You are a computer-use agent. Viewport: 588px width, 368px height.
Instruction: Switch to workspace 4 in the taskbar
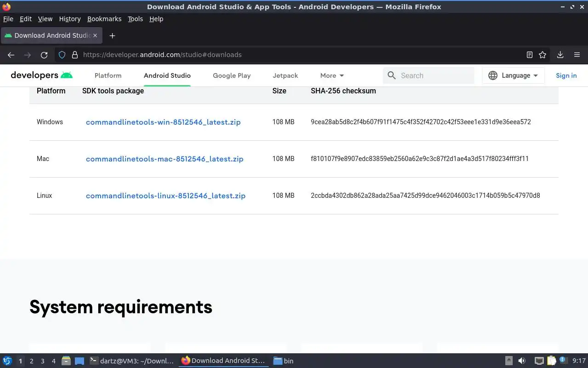pos(53,361)
